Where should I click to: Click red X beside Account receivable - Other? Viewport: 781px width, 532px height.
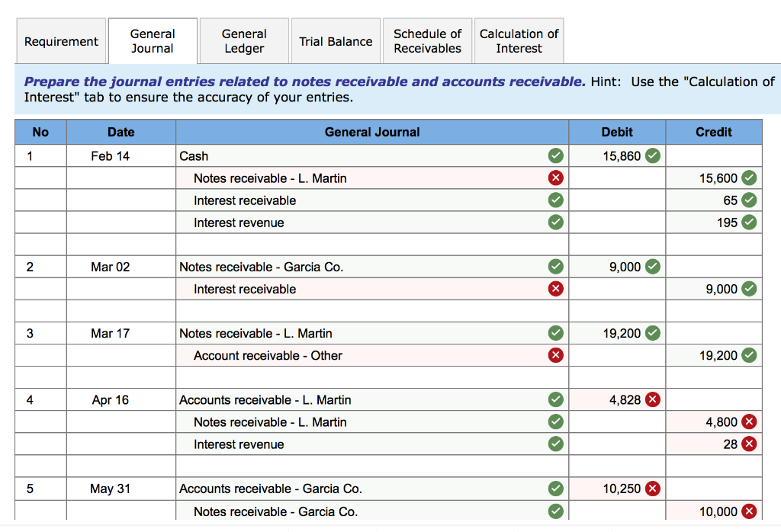pyautogui.click(x=556, y=355)
